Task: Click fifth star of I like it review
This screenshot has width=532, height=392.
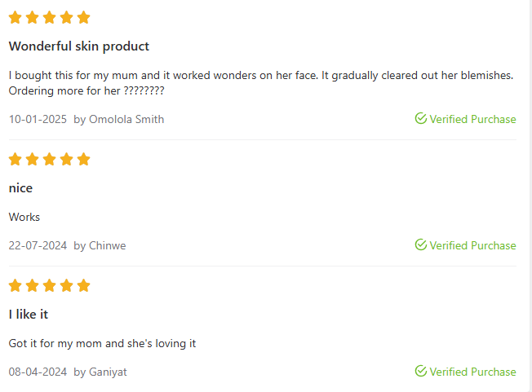Action: point(83,285)
